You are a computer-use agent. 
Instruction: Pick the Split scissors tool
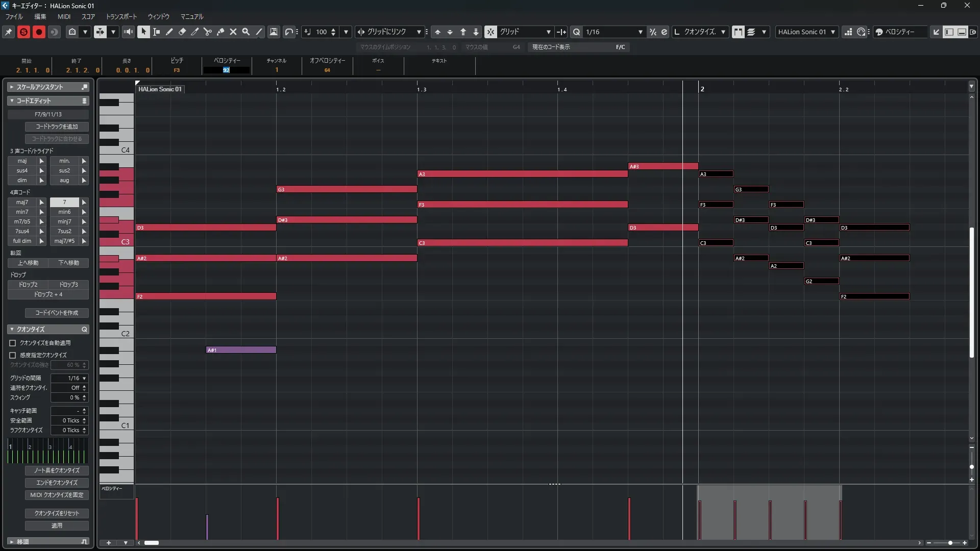coord(208,32)
